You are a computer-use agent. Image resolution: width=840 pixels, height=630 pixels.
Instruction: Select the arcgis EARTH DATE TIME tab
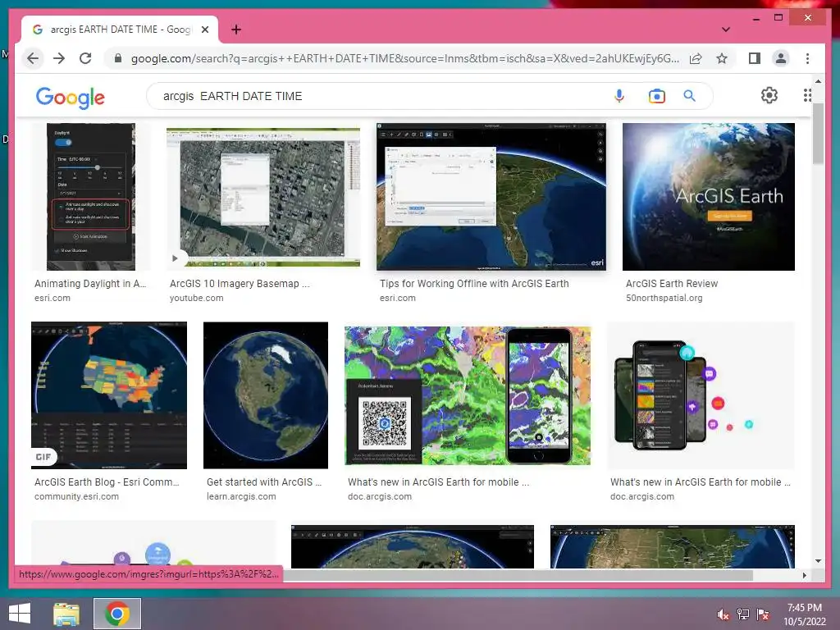click(120, 30)
